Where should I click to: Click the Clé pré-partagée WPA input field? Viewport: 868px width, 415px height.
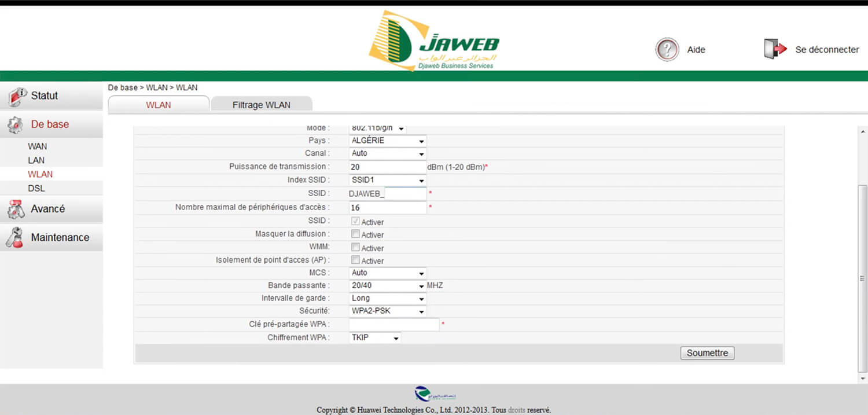[x=394, y=325]
